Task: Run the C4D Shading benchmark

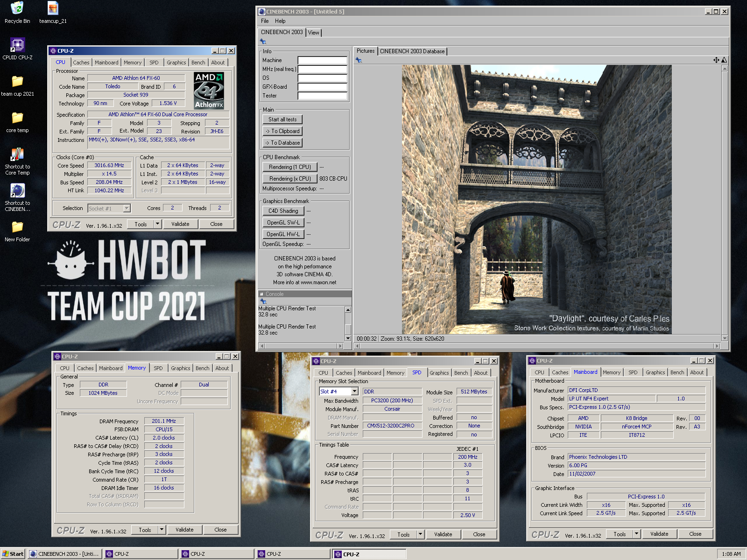Action: (283, 211)
